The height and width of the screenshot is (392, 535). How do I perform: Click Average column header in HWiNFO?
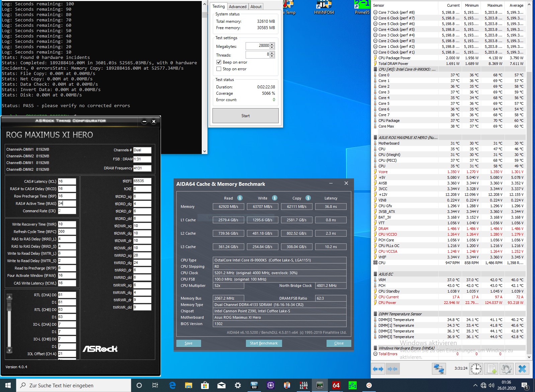(515, 5)
